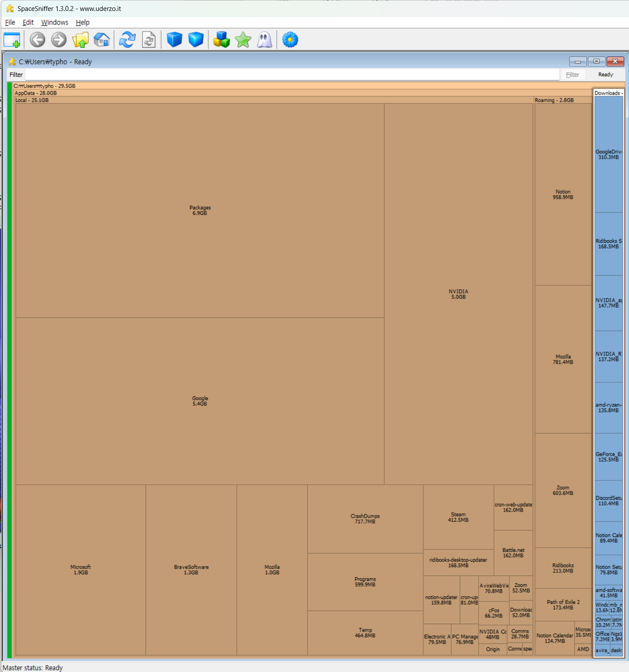The image size is (629, 672).
Task: Go forward with the right arrow icon
Action: (x=59, y=40)
